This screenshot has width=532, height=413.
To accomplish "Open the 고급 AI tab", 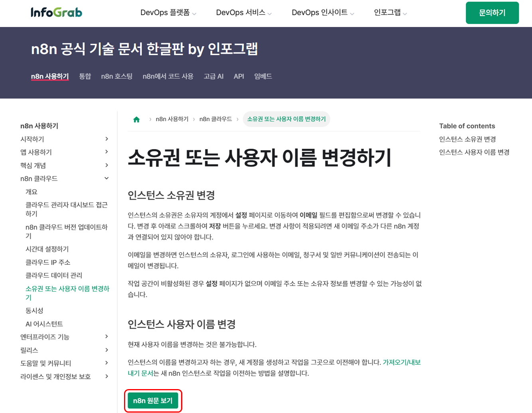I will click(x=213, y=76).
